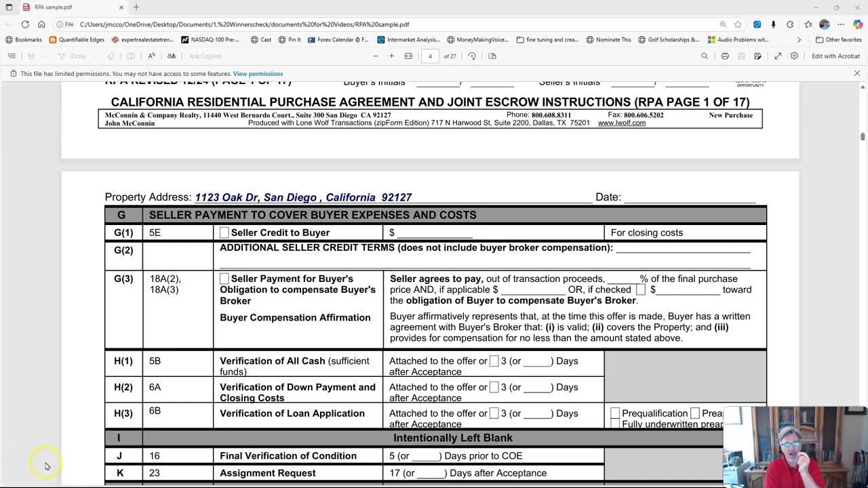Open the NASDAQ-100 Pre bookmark
The height and width of the screenshot is (488, 868).
click(210, 40)
